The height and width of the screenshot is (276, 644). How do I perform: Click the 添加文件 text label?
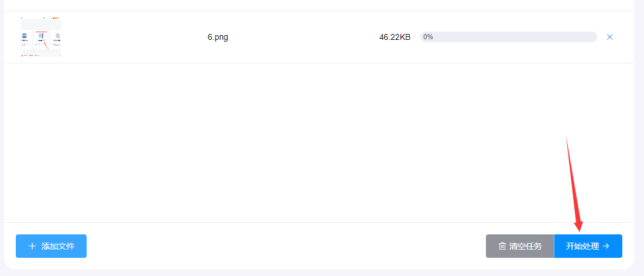58,246
